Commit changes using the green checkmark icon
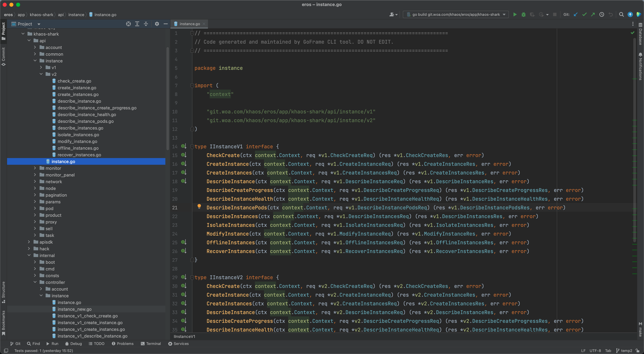644x354 pixels. tap(584, 14)
